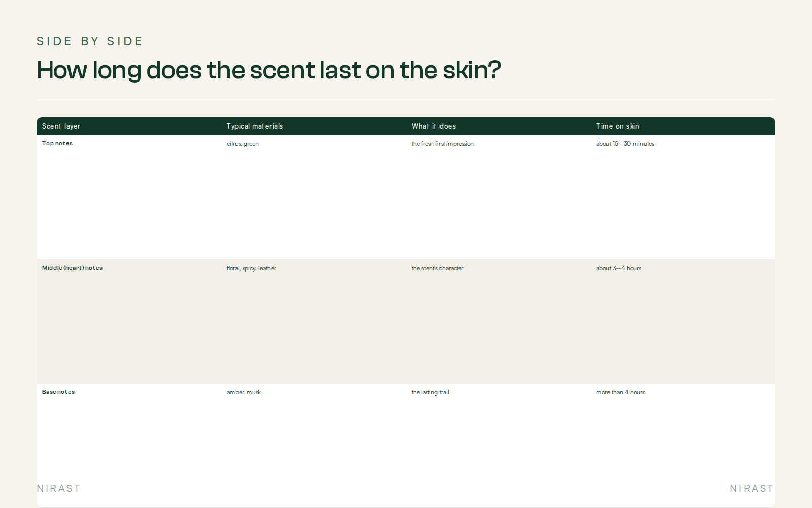Click the 'floral, spicy, leather' cell
Screen dimensions: 812x508
click(251, 268)
